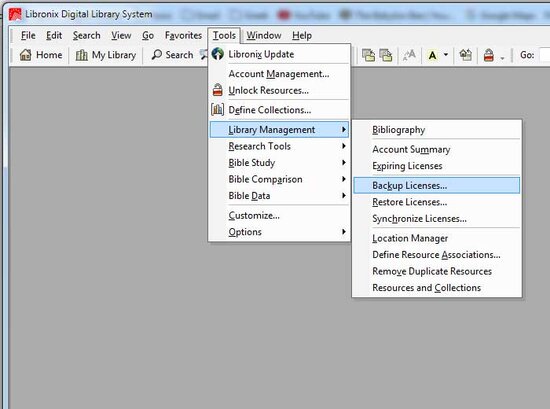
Task: Close the open Tools menu
Action: tap(224, 35)
